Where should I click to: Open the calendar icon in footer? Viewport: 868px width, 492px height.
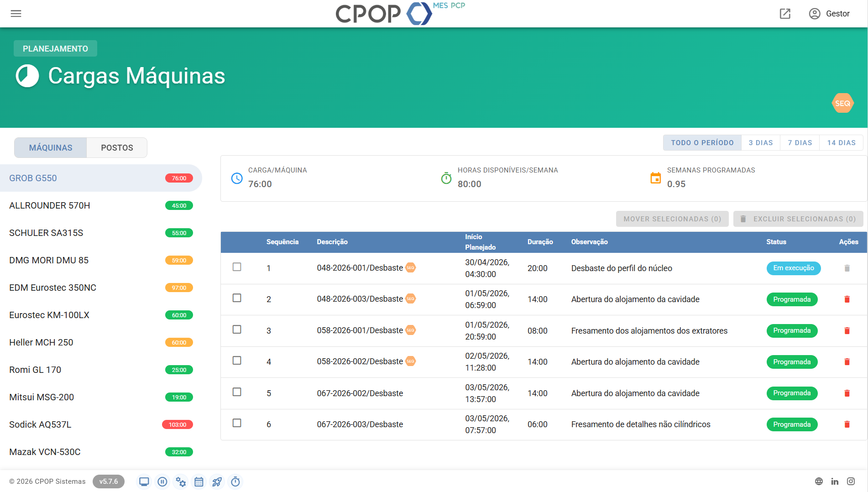[x=199, y=482]
